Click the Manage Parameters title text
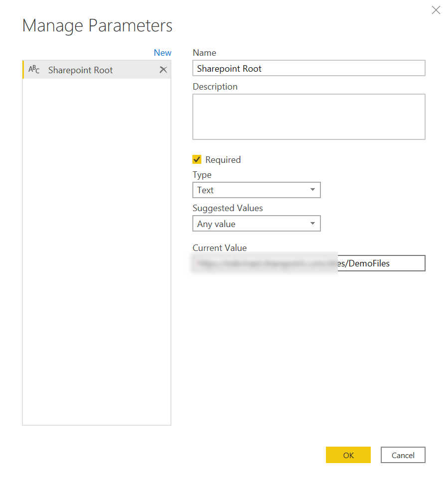 (x=97, y=25)
